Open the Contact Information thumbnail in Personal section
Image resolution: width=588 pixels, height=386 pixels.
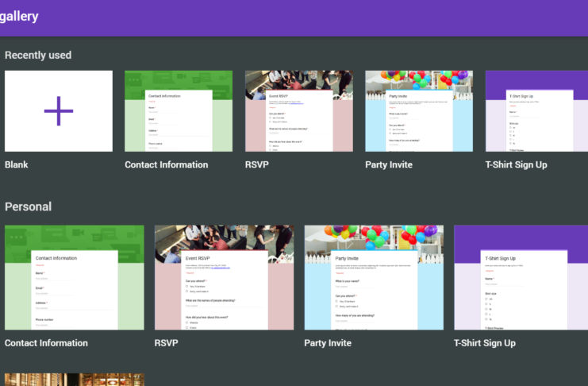click(x=75, y=277)
